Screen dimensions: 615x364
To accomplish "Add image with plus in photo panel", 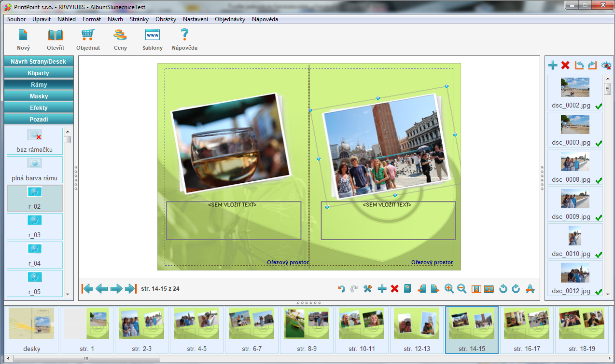I will (553, 65).
